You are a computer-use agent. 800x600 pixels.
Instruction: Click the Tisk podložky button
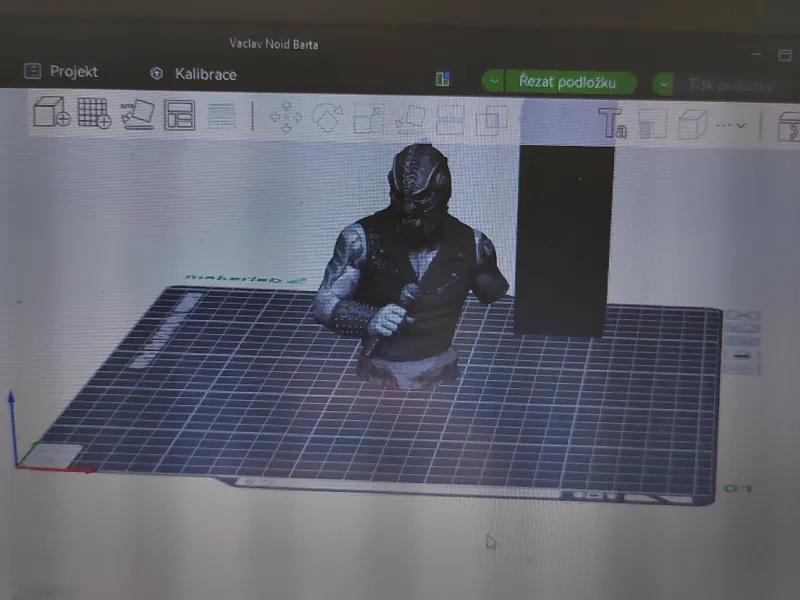coord(731,85)
